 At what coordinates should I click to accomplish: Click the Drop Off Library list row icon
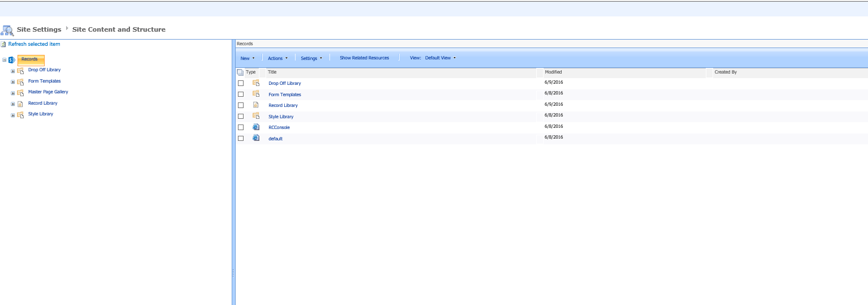coord(256,83)
